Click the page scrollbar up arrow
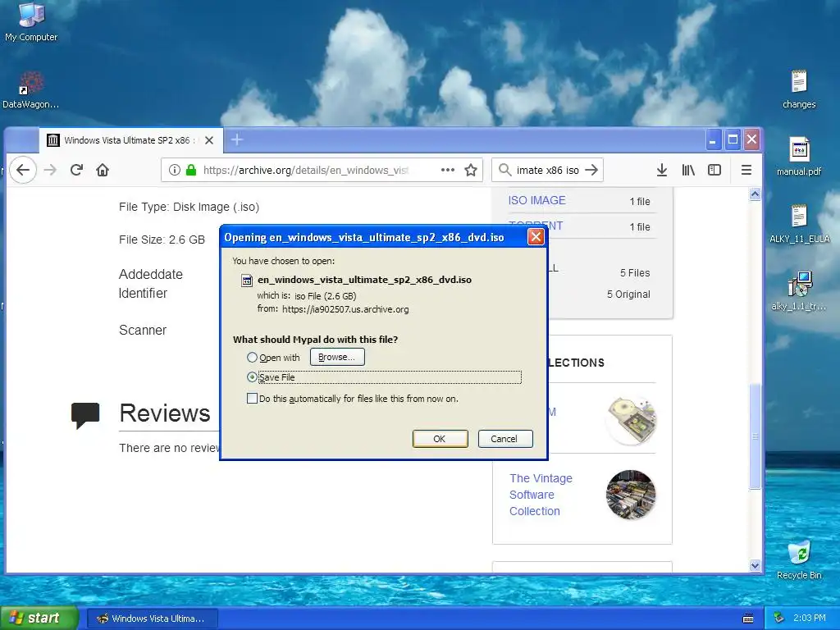840x630 pixels. pyautogui.click(x=755, y=194)
